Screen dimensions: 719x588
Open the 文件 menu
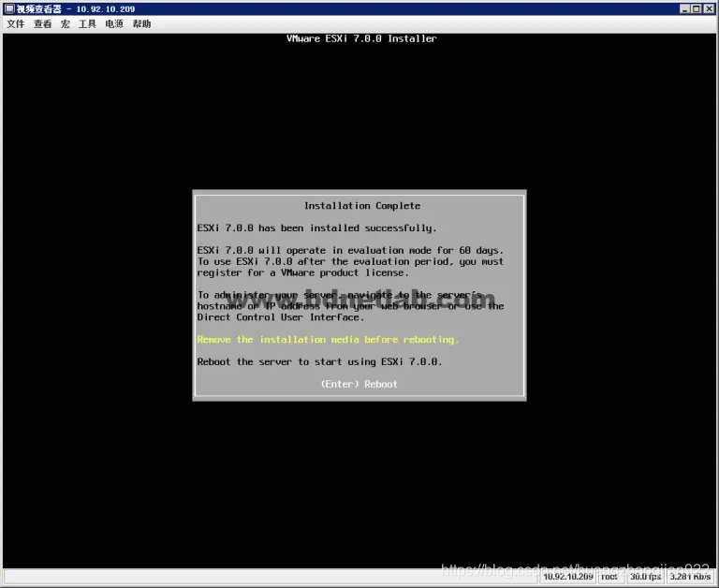point(16,23)
